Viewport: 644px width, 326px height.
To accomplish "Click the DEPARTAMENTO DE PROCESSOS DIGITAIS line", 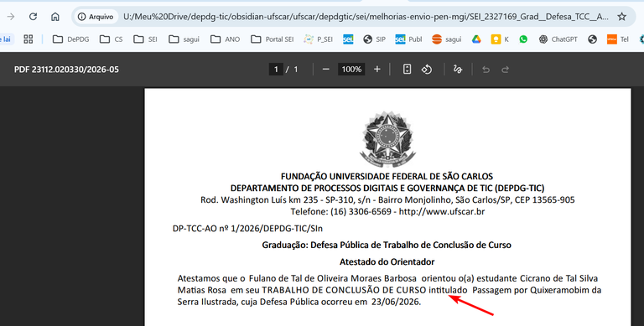I will (x=387, y=188).
